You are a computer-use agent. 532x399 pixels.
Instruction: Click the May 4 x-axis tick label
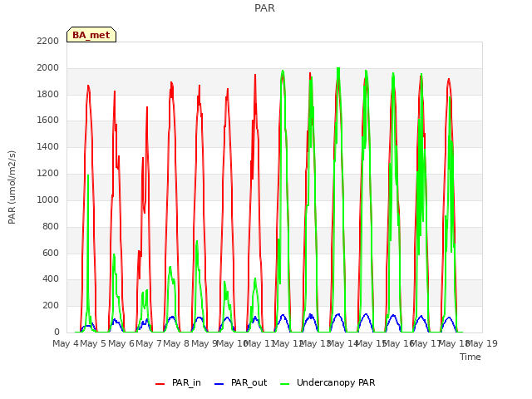click(66, 343)
